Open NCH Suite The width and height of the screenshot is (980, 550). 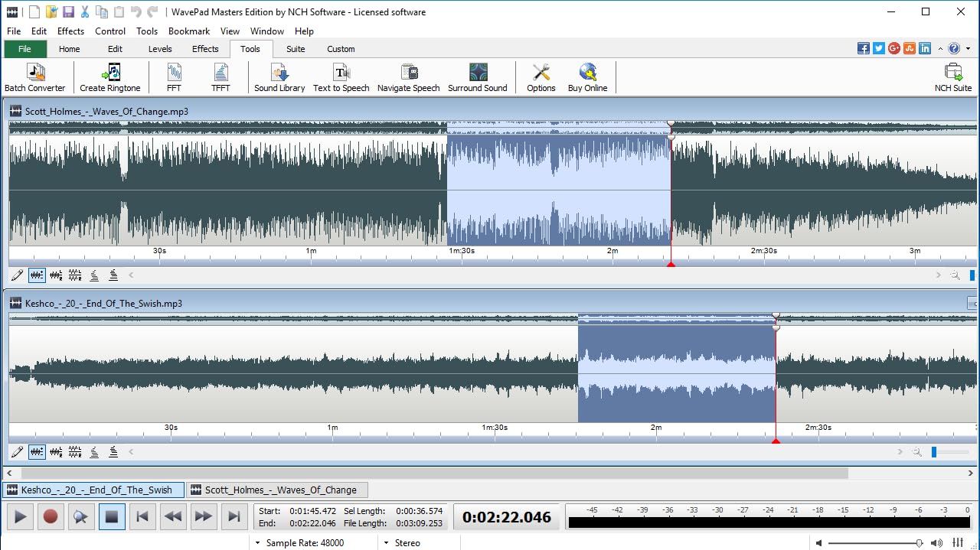click(954, 76)
